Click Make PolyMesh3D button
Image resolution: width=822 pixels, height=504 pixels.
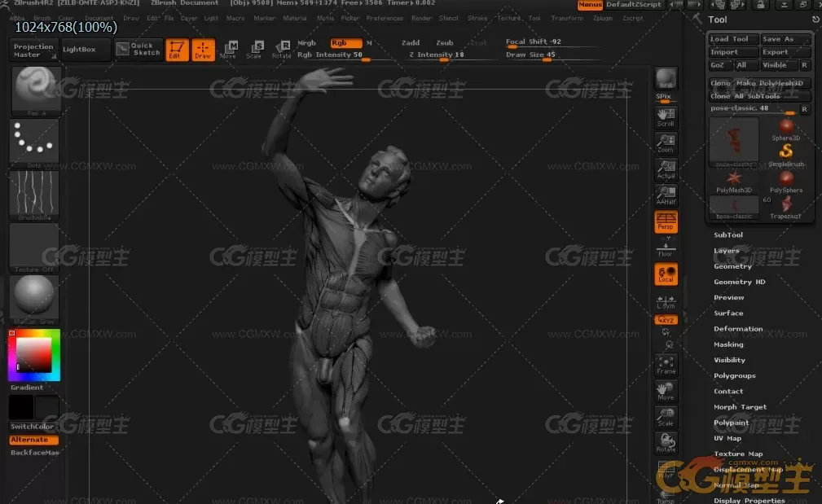click(771, 83)
